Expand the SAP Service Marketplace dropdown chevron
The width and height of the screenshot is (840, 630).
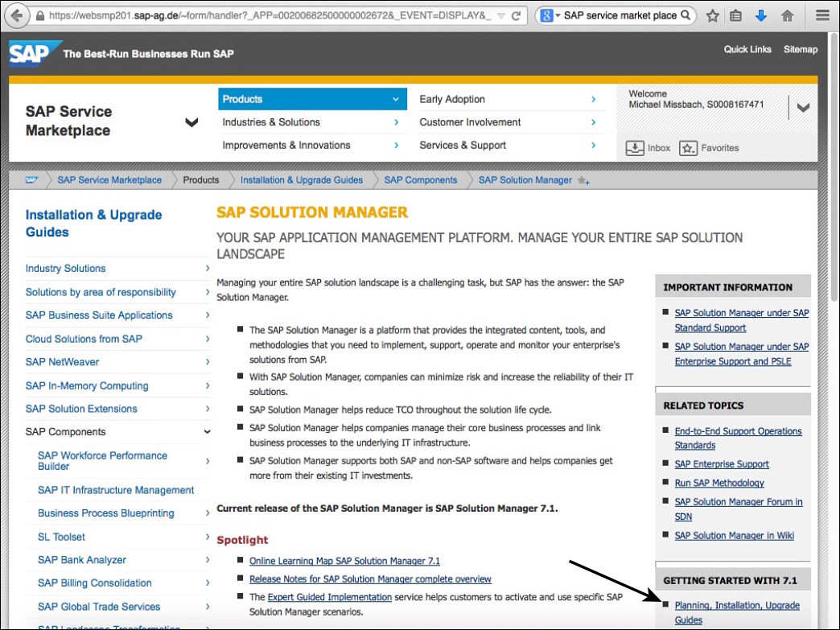coord(191,122)
